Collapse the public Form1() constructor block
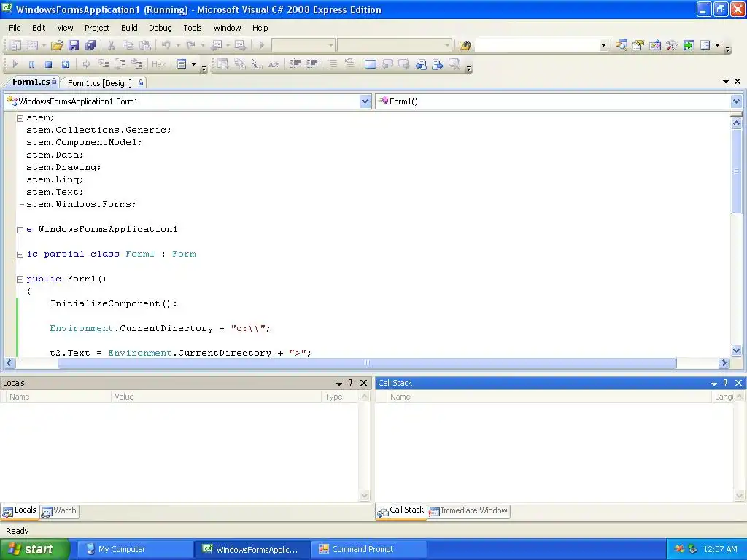This screenshot has height=560, width=747. [x=20, y=279]
